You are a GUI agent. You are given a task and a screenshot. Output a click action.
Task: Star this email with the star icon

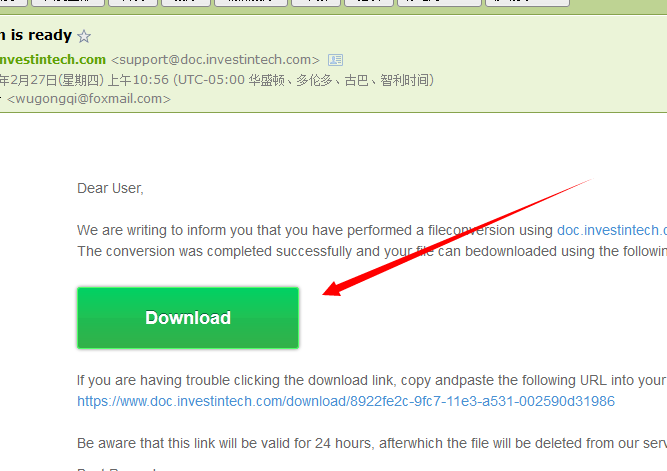point(84,36)
